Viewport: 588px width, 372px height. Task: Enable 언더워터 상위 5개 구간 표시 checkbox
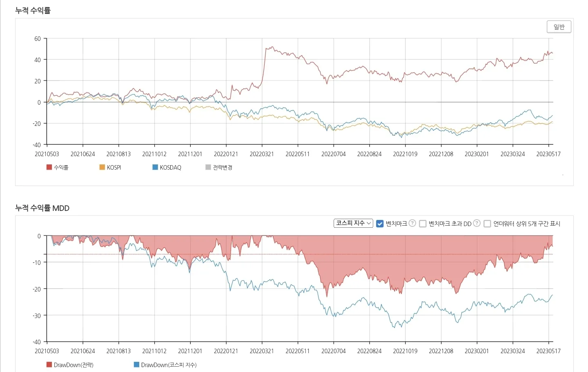click(x=487, y=224)
